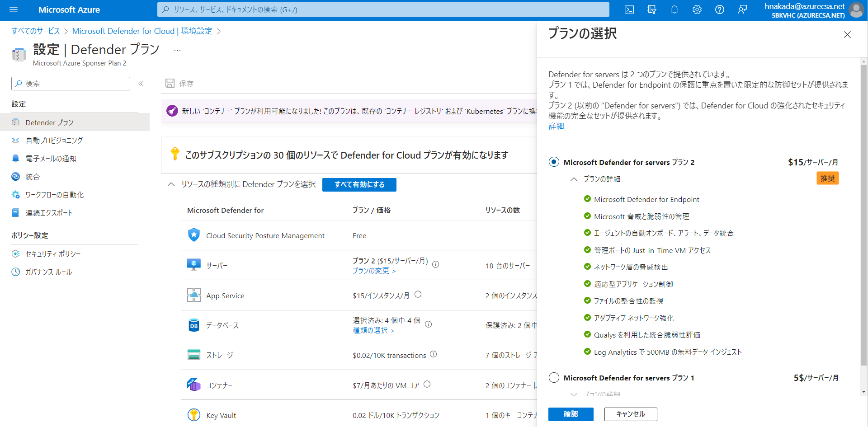The image size is (868, 427).
Task: Click the 種類の選択 link for databases
Action: click(373, 330)
